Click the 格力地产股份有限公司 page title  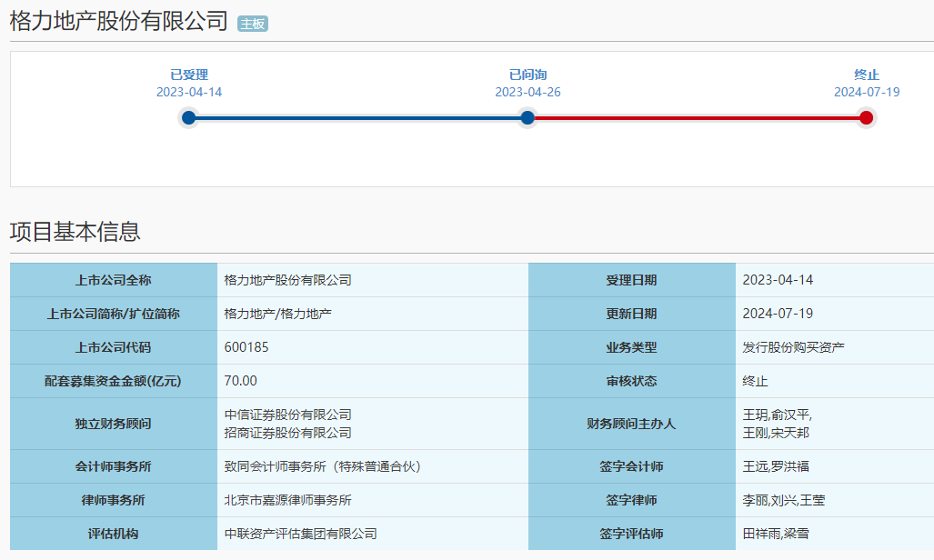(118, 22)
